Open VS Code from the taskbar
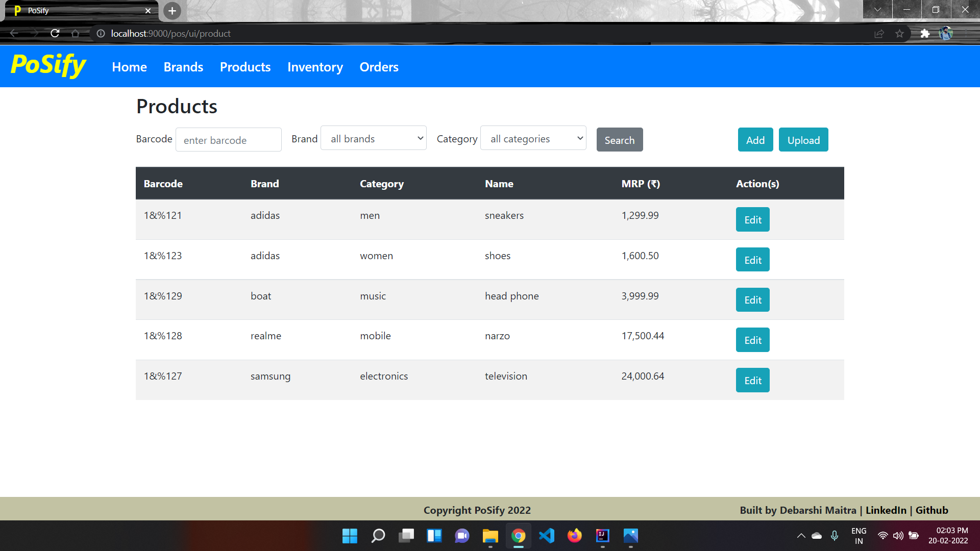980x551 pixels. [546, 536]
